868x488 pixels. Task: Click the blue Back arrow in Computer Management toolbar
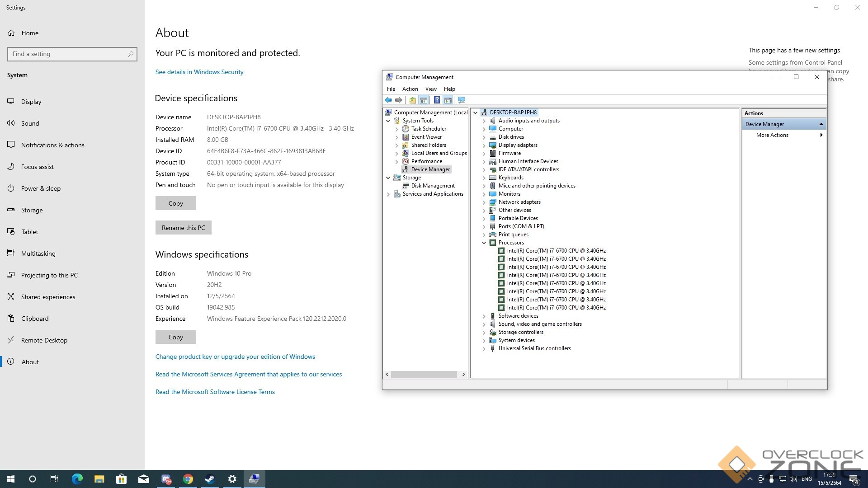(388, 100)
